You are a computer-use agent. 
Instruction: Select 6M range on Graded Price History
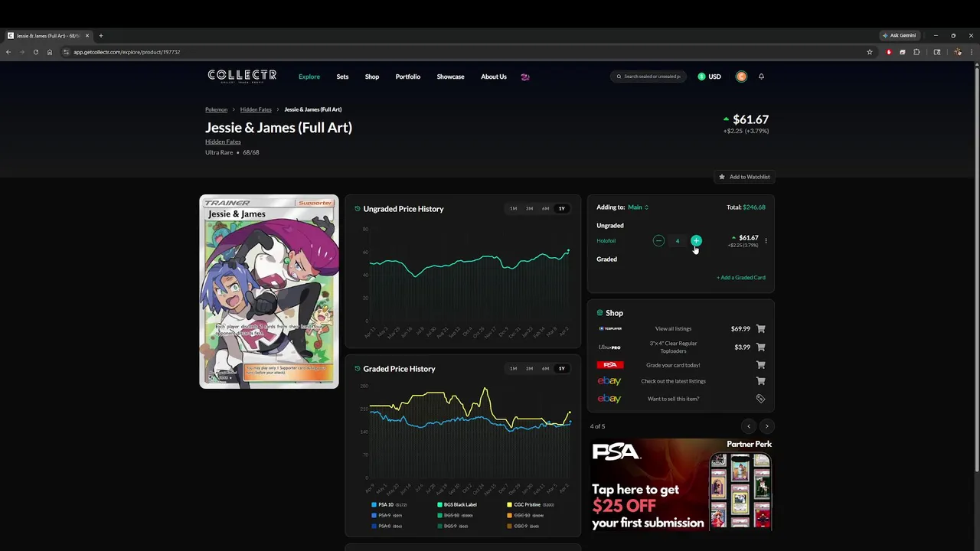pos(545,368)
